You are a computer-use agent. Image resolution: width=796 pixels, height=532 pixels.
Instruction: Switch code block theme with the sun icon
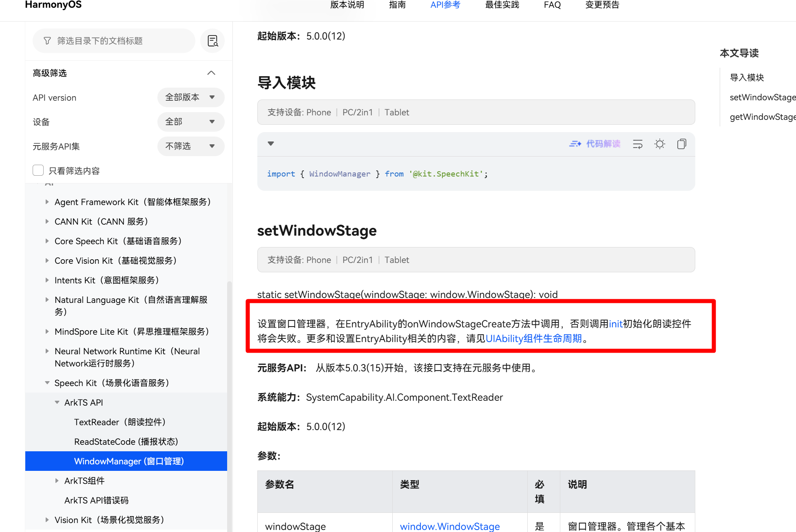pyautogui.click(x=659, y=143)
